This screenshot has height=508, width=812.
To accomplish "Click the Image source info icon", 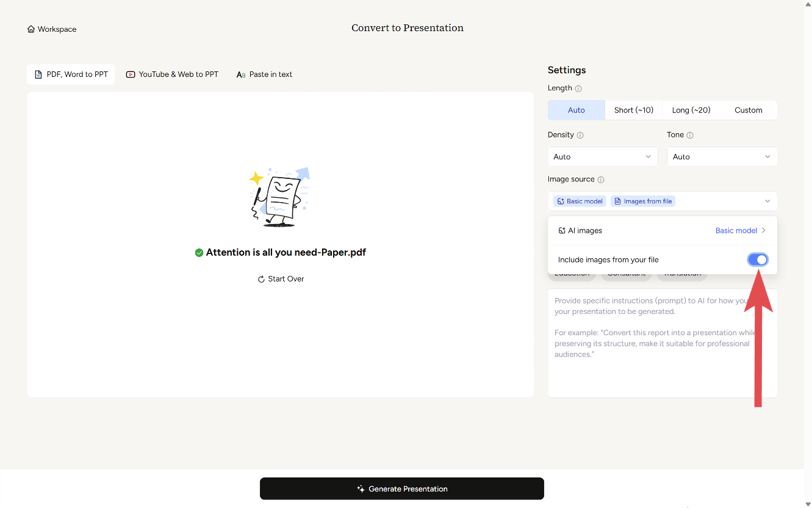I will coord(601,180).
